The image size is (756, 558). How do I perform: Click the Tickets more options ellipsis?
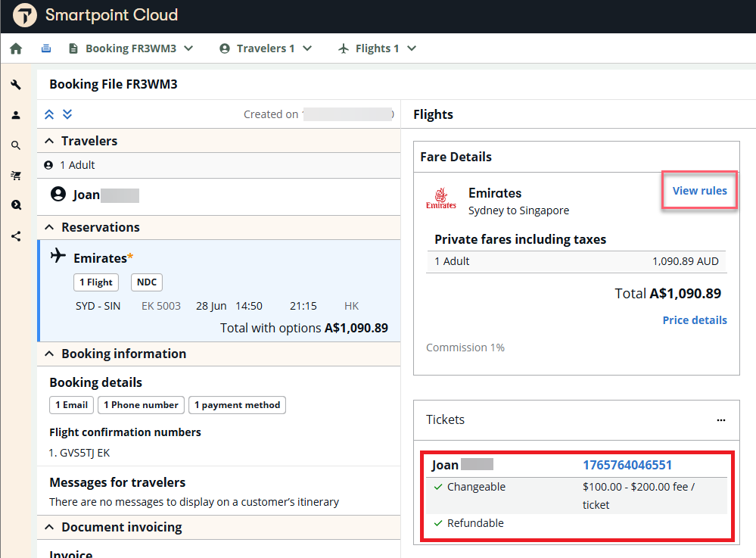[721, 420]
